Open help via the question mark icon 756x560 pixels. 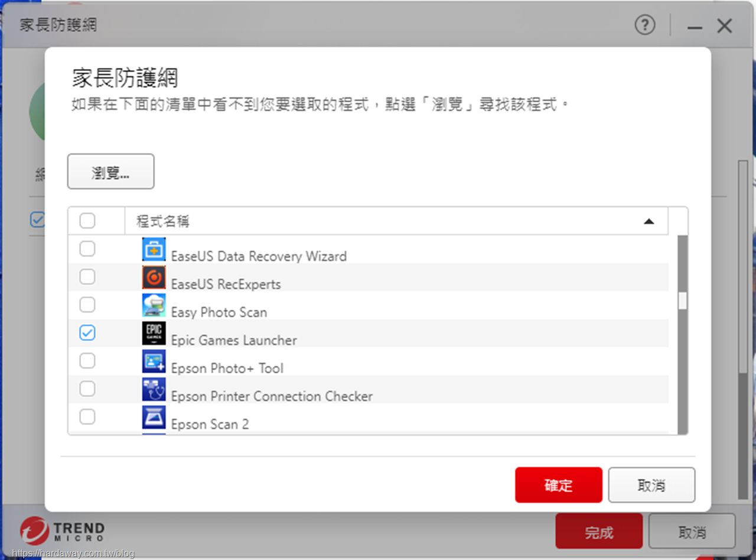point(645,25)
